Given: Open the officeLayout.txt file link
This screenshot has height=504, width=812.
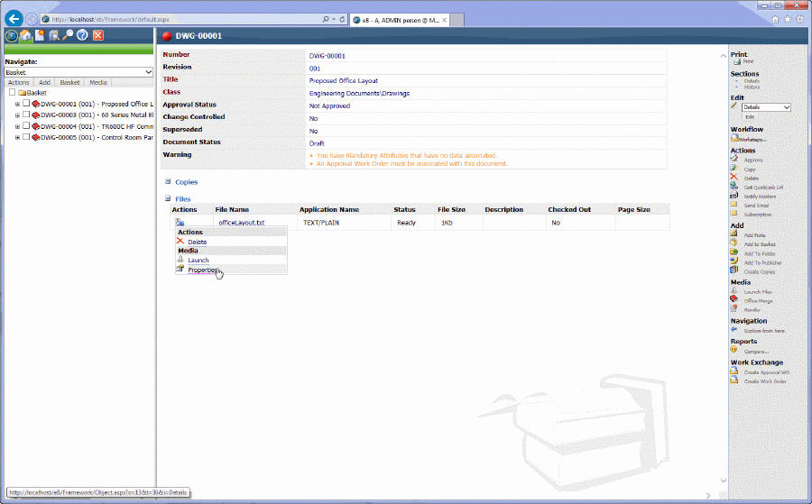Looking at the screenshot, I should [241, 223].
